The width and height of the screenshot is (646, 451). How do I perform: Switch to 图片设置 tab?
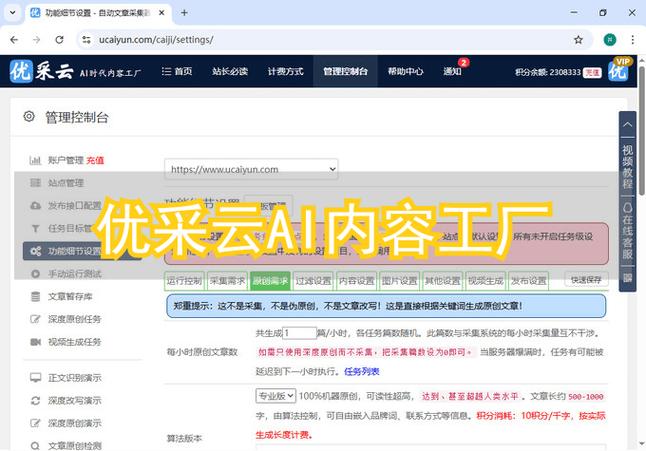point(399,281)
